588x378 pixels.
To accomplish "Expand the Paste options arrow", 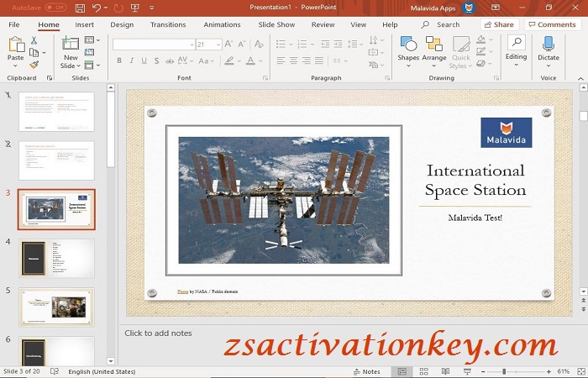I will pyautogui.click(x=15, y=66).
